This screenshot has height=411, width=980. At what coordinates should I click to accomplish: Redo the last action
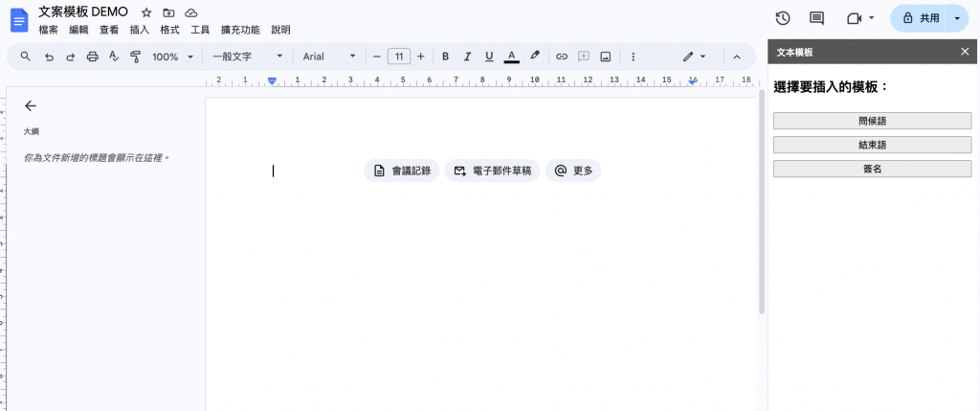click(x=70, y=57)
